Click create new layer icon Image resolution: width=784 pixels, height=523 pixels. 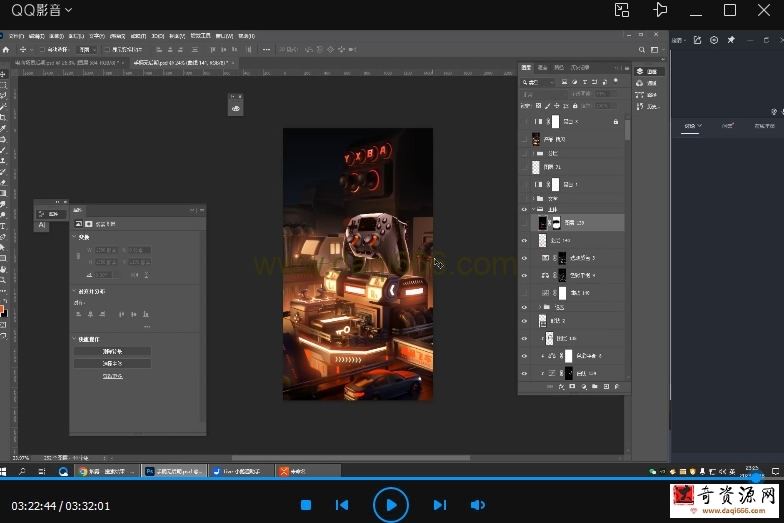coord(606,386)
